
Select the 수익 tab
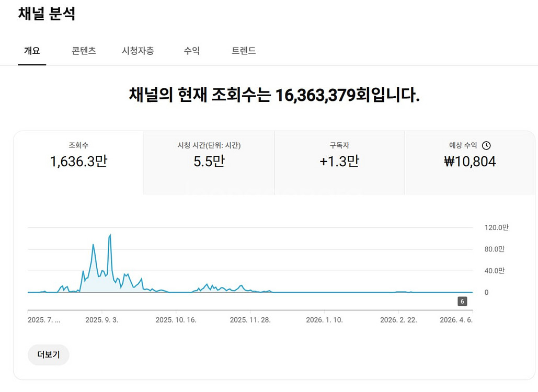click(x=191, y=51)
